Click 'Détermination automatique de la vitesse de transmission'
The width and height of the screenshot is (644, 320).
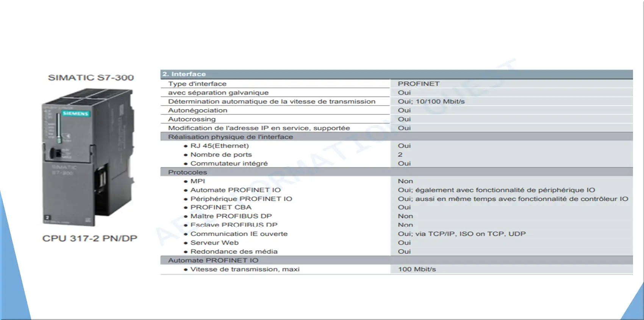point(272,101)
